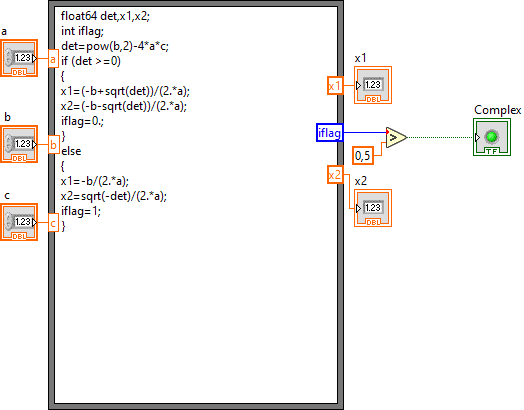Select the numeric control terminal c

19,222
